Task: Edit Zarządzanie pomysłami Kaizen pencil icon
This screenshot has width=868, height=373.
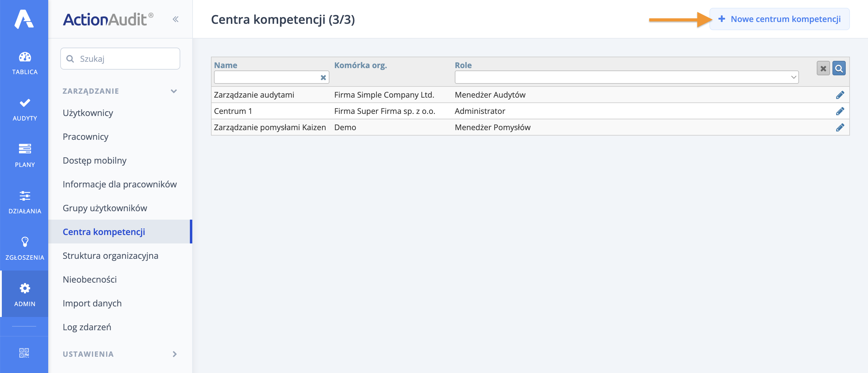Action: [840, 127]
